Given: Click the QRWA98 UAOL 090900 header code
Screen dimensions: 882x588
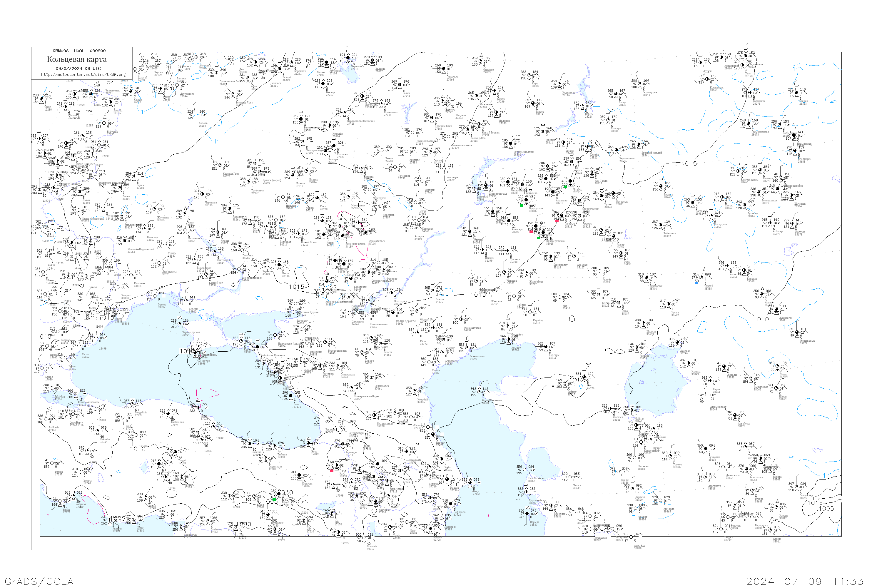Looking at the screenshot, I should tap(79, 51).
